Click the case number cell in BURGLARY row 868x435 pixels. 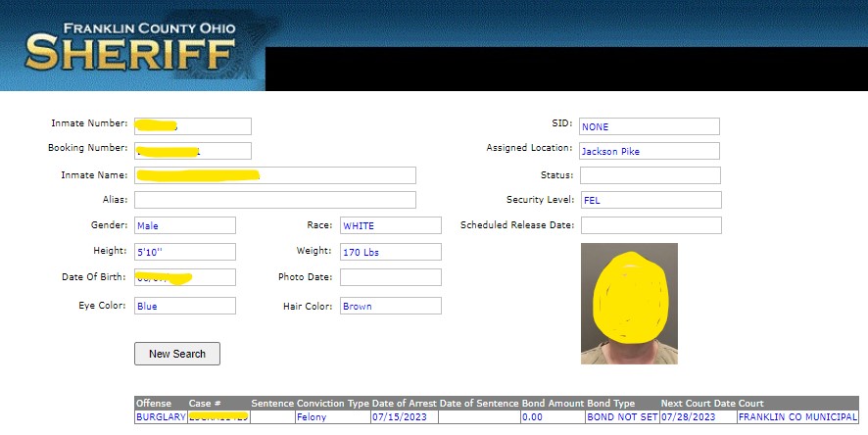click(x=218, y=416)
